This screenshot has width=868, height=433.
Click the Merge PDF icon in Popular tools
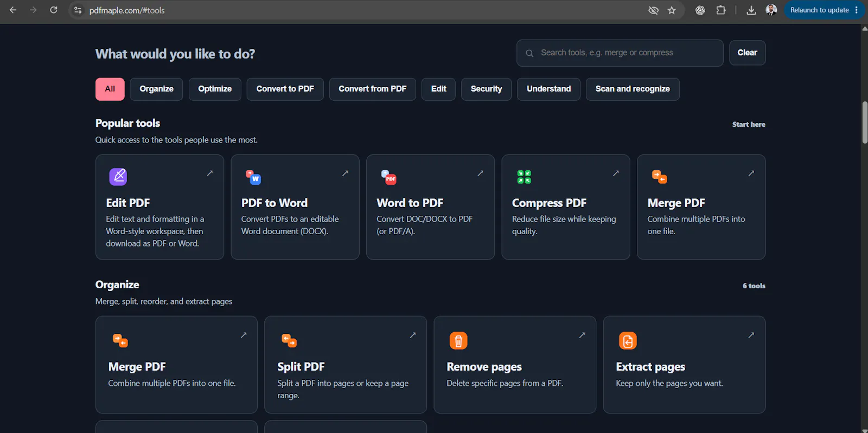660,177
